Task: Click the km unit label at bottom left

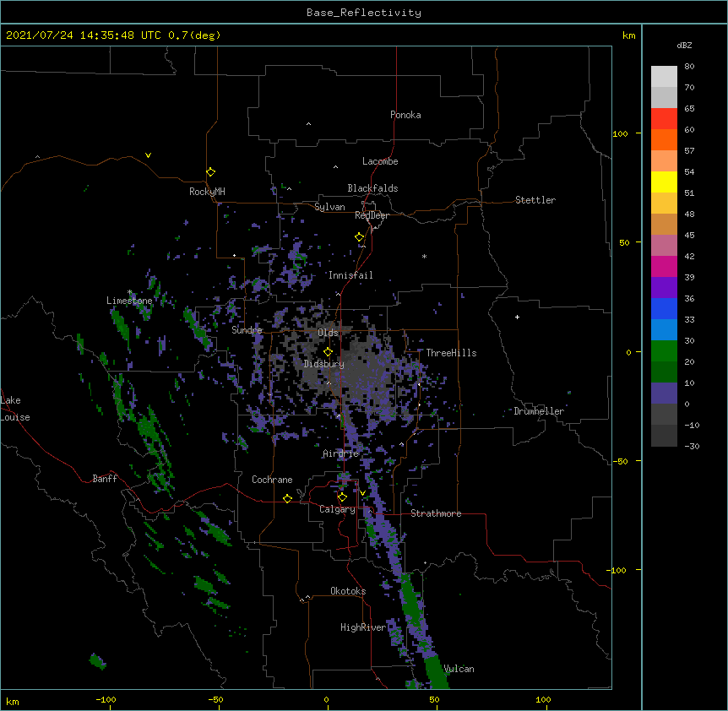Action: pos(12,702)
